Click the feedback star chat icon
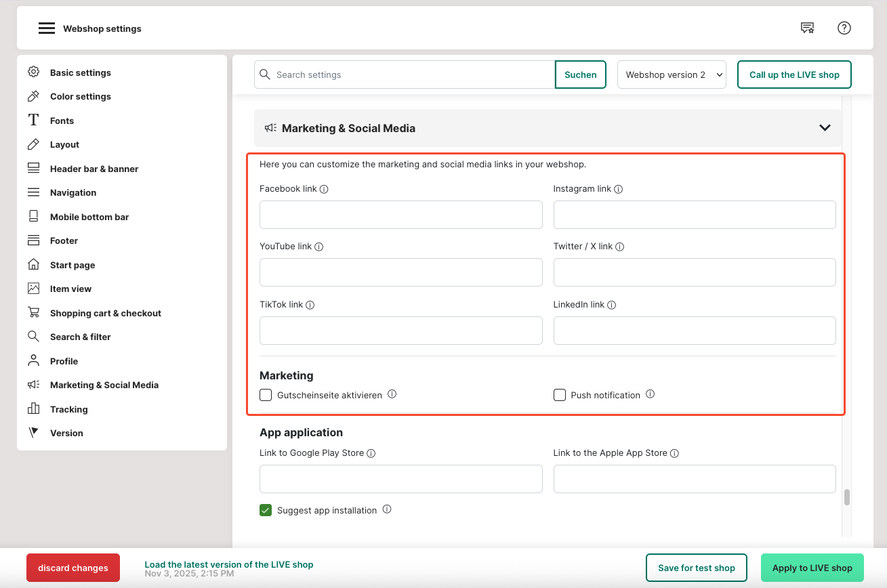This screenshot has height=588, width=887. coord(807,28)
